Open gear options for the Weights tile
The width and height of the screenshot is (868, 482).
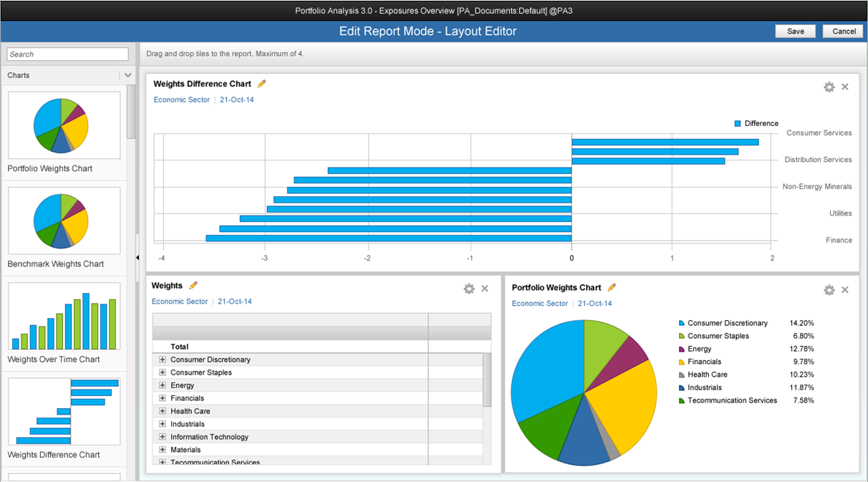(469, 289)
